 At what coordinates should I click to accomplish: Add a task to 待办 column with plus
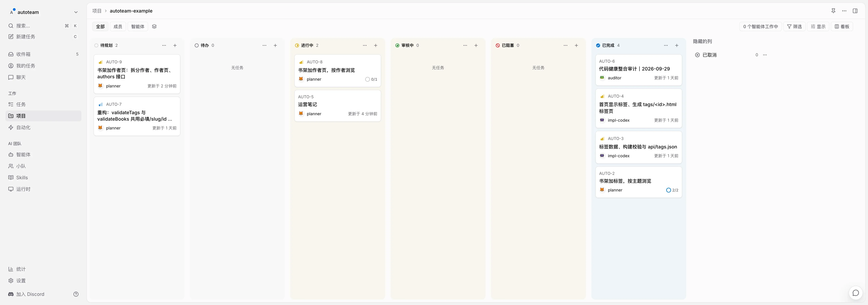tap(275, 45)
